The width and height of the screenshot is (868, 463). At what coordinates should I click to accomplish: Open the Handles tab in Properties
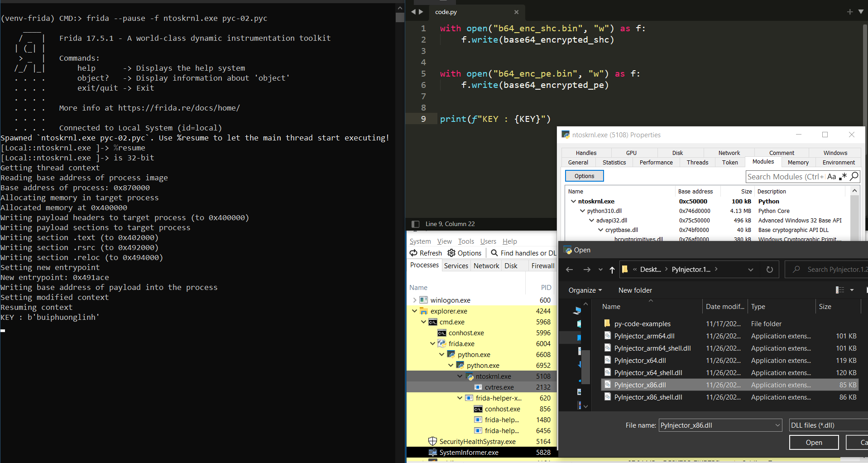point(586,153)
